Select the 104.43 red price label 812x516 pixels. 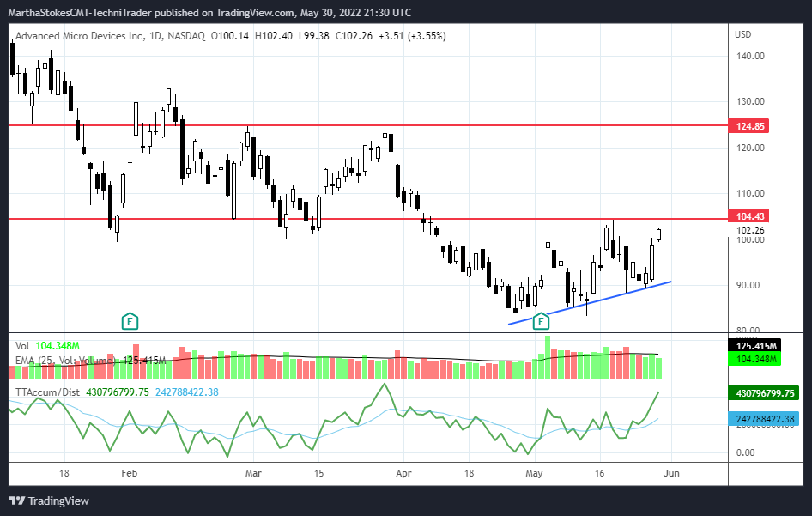[x=748, y=216]
